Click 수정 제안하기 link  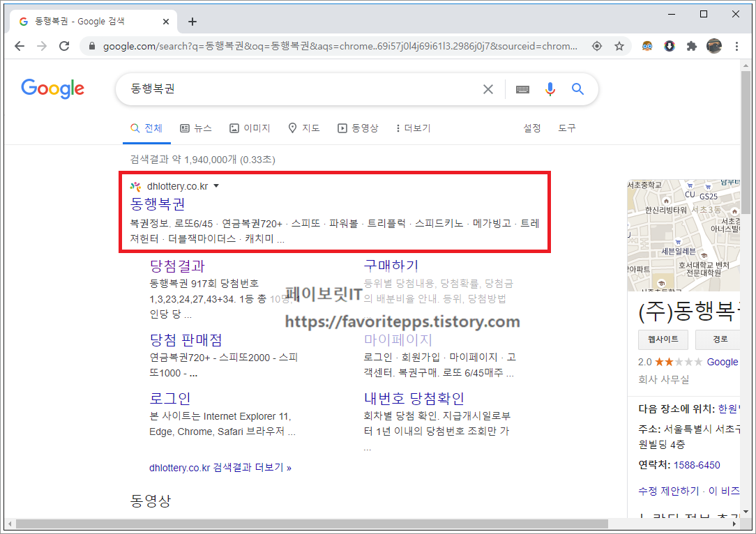pos(668,491)
